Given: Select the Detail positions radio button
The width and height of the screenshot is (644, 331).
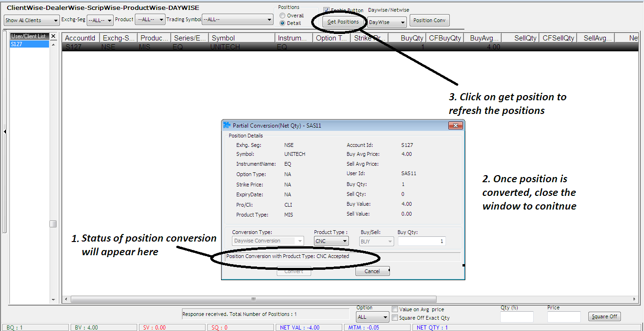Looking at the screenshot, I should 282,23.
